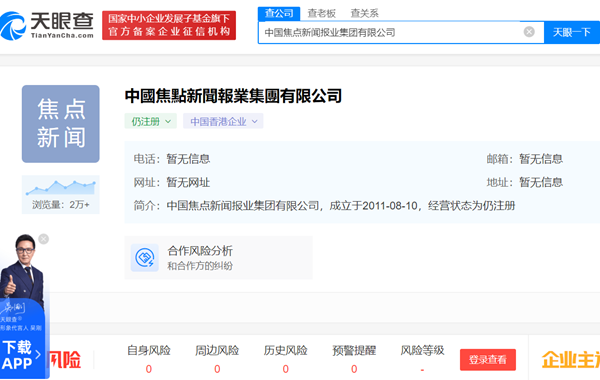Close the floating app promotion
600x380 pixels.
coord(44,239)
